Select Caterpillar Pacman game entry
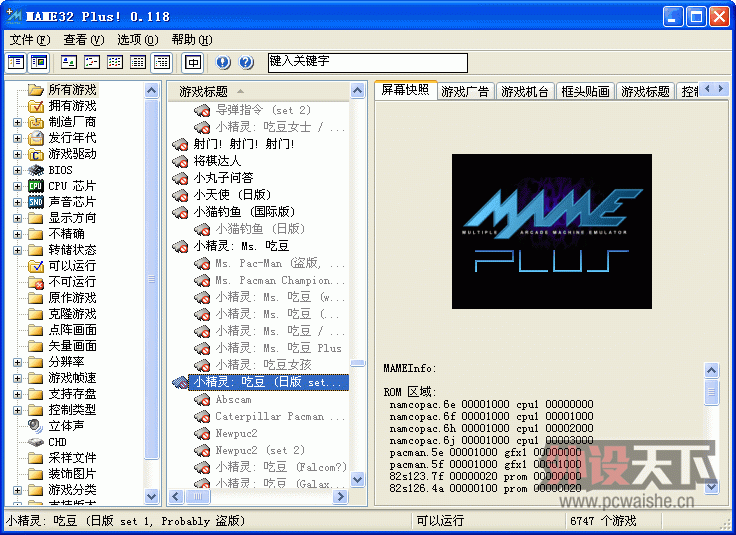The image size is (736, 535). click(x=280, y=416)
